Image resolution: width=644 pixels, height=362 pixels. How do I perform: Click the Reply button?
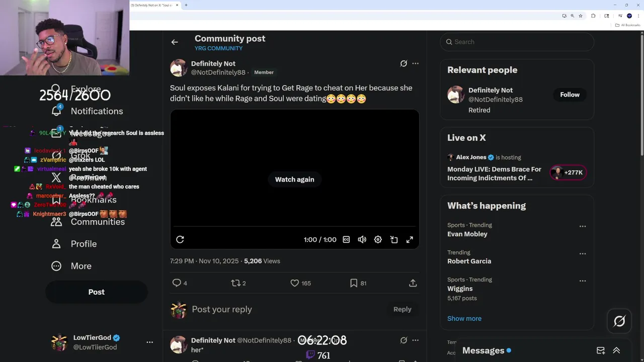point(402,309)
